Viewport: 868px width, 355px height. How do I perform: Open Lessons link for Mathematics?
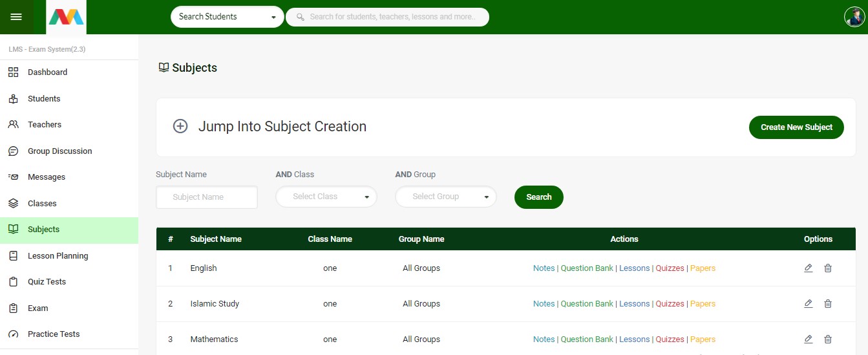tap(635, 339)
